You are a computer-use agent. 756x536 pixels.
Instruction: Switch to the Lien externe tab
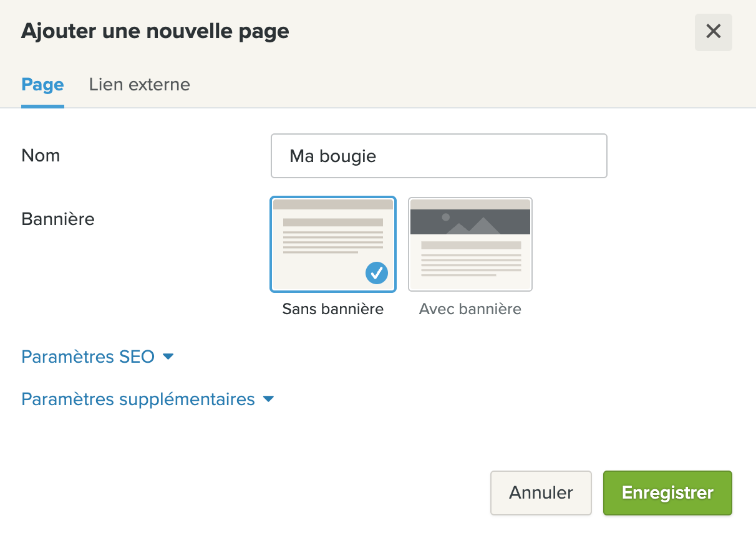point(140,84)
